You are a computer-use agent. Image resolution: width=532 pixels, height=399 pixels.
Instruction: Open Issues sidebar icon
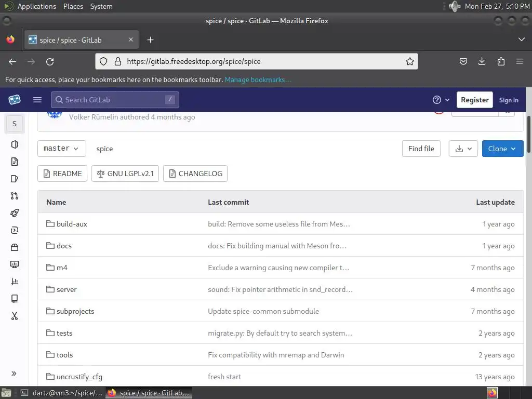[14, 179]
